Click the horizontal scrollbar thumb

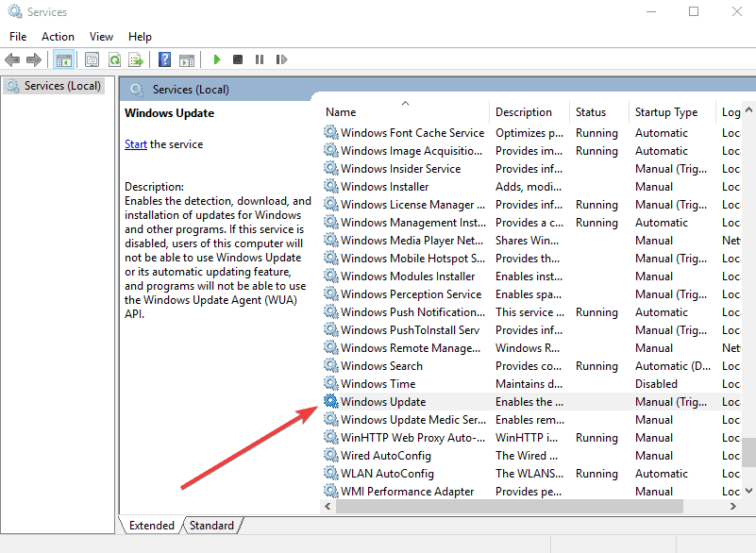[x=510, y=506]
